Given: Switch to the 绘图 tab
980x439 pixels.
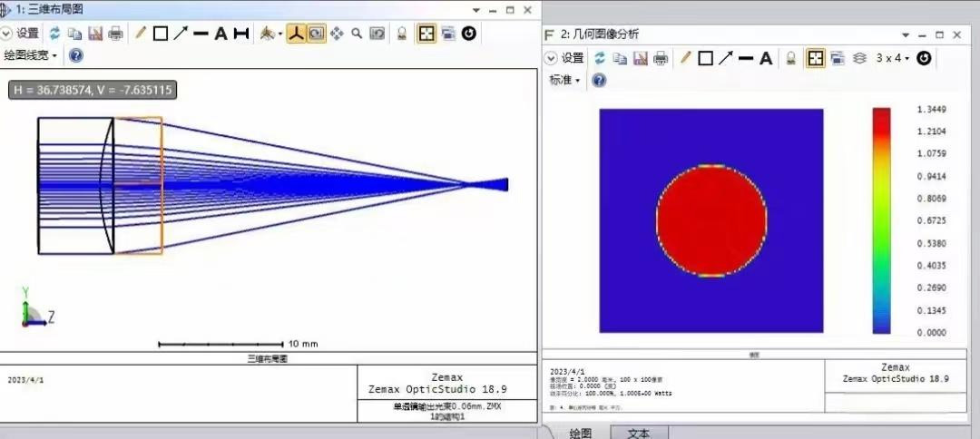Looking at the screenshot, I should click(581, 432).
